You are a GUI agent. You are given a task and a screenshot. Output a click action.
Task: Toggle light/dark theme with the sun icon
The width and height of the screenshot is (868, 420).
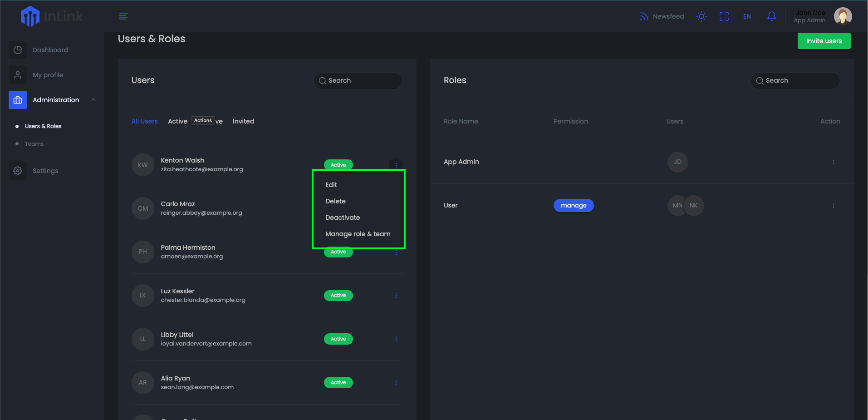[701, 16]
